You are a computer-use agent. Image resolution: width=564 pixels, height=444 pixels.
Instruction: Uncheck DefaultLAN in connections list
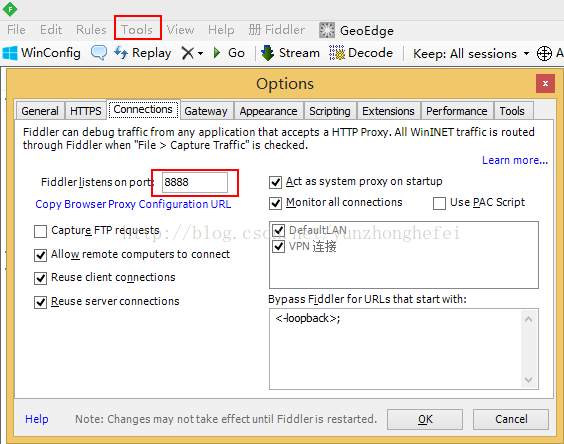[279, 230]
